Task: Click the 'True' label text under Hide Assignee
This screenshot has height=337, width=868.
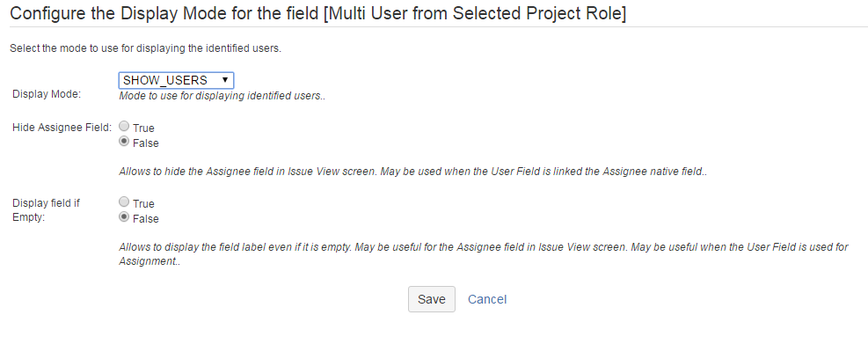Action: (143, 128)
